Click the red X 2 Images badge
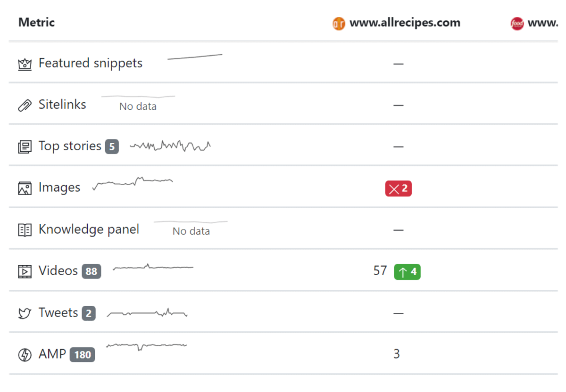Image resolution: width=566 pixels, height=392 pixels. (399, 189)
